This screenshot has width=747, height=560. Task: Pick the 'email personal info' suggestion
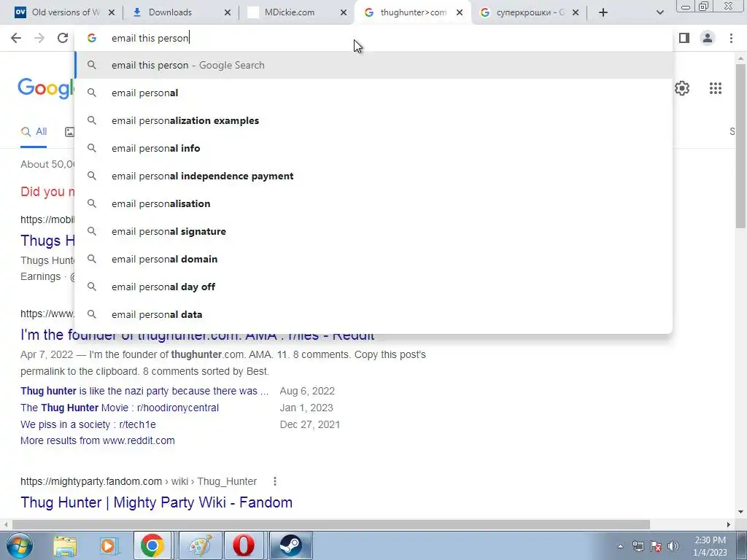(373, 148)
